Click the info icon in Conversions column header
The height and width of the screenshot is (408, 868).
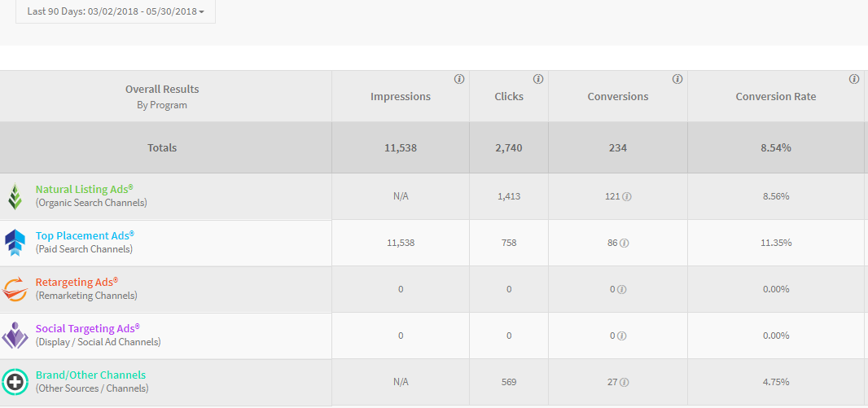tap(677, 80)
